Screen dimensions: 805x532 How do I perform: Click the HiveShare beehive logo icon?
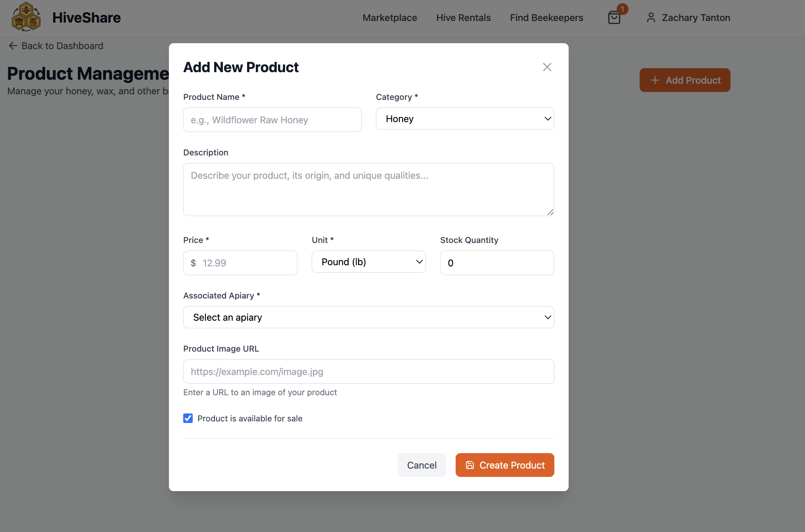point(26,17)
